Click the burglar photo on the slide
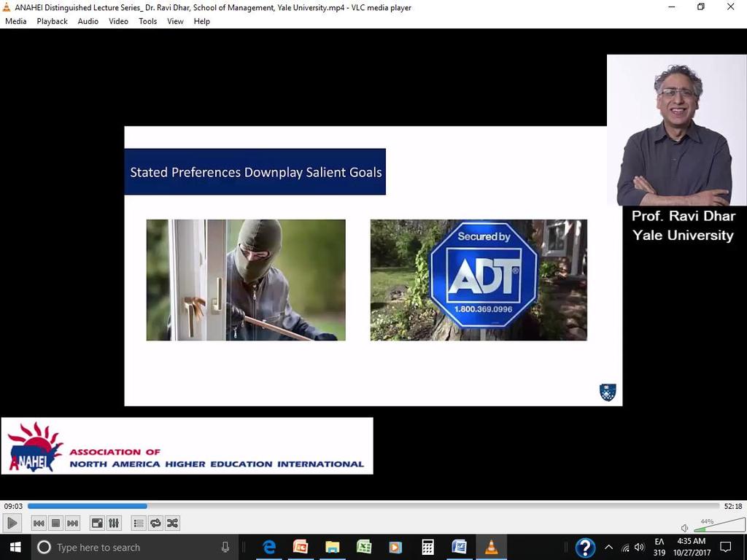The height and width of the screenshot is (560, 747). [x=246, y=280]
